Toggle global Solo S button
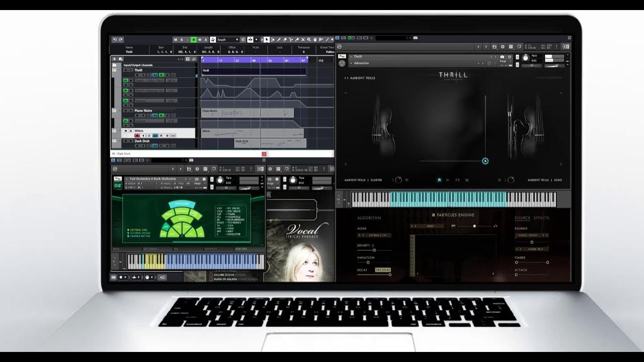This screenshot has width=644, height=362. pyautogui.click(x=182, y=40)
